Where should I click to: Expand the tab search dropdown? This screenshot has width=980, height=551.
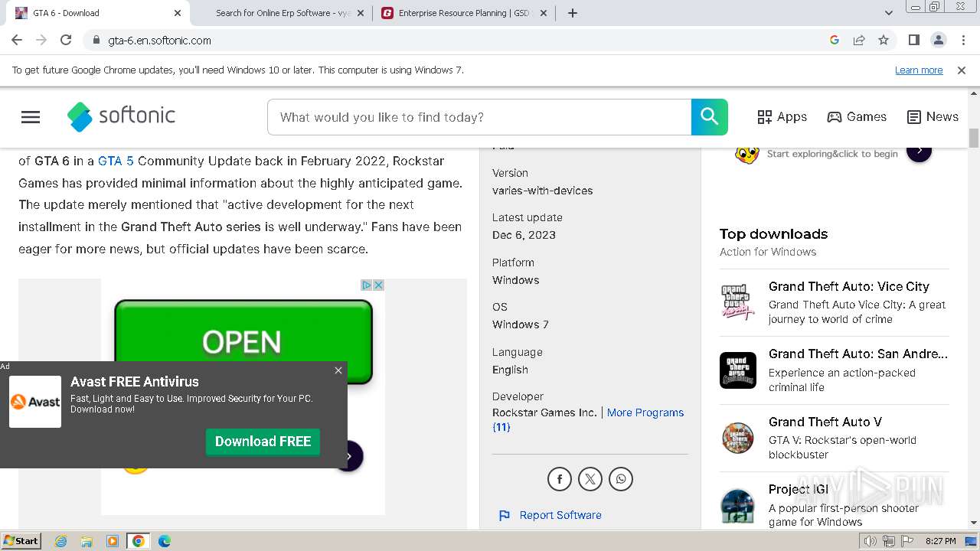click(x=888, y=13)
